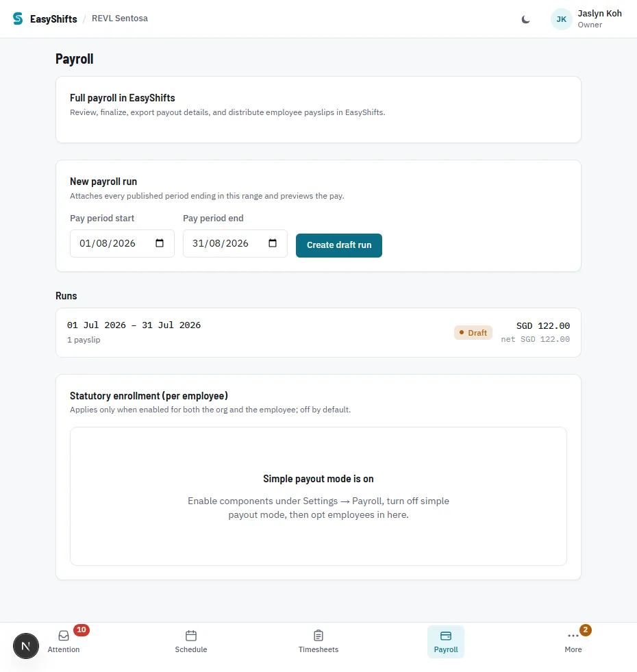The width and height of the screenshot is (637, 672).
Task: Click the orange 2 badge on More
Action: [585, 630]
